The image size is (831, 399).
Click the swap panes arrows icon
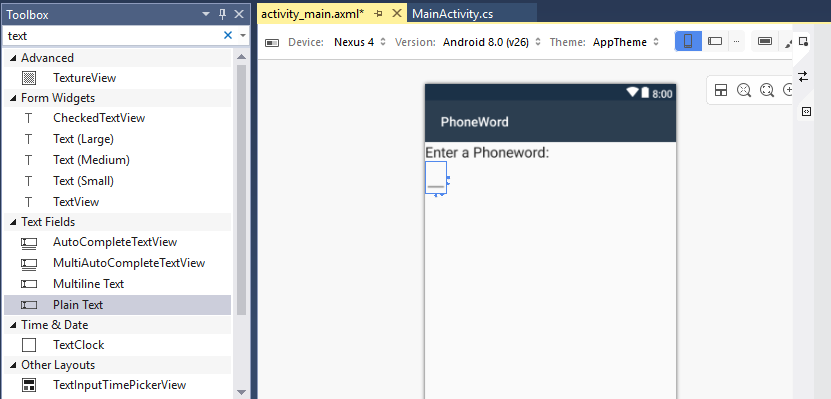coord(803,76)
